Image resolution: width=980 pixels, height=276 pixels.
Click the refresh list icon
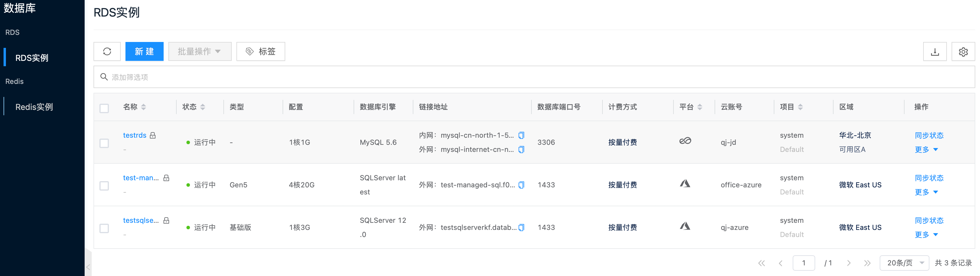107,51
